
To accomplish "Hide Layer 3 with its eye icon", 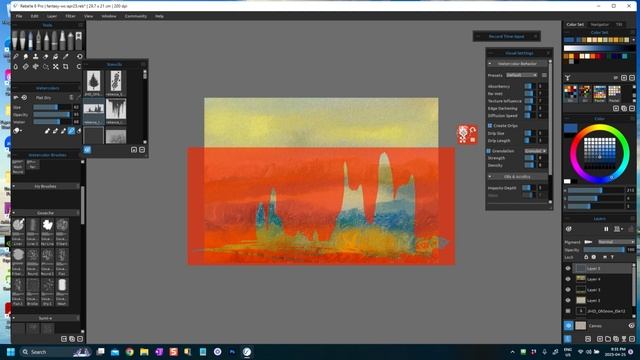I will click(x=568, y=290).
